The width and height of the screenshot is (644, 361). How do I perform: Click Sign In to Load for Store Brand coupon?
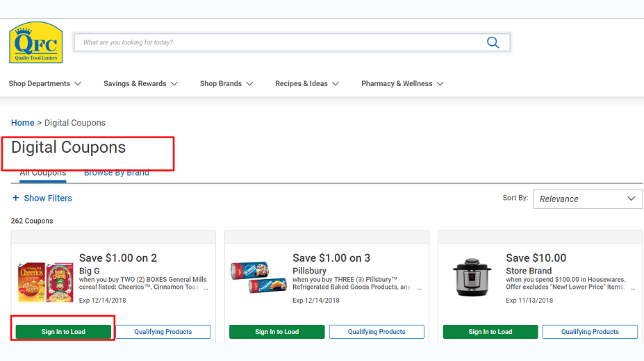(490, 331)
